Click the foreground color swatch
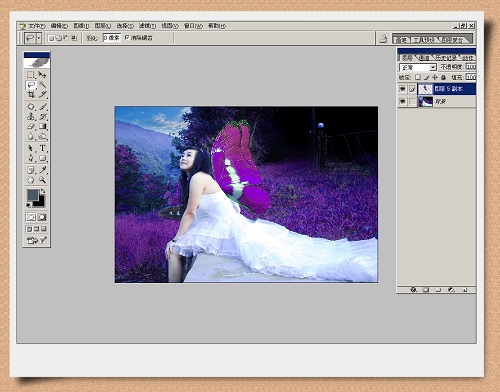The height and width of the screenshot is (392, 500). pos(33,195)
